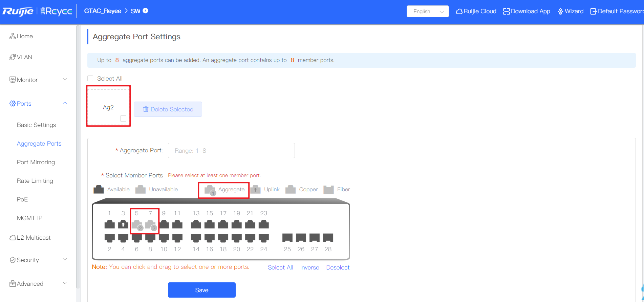Save the aggregate port settings
Viewport: 644px width, 302px height.
202,290
